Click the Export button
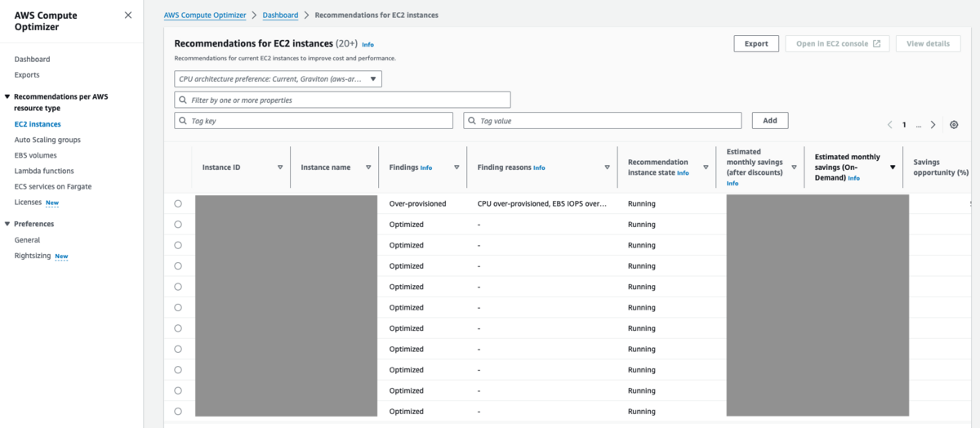Image resolution: width=980 pixels, height=428 pixels. coord(756,44)
